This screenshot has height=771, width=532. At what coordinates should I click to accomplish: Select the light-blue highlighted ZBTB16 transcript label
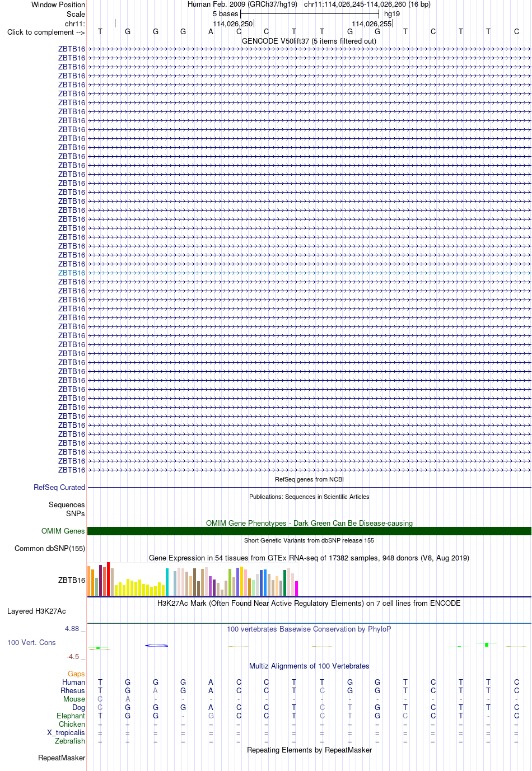pyautogui.click(x=72, y=273)
